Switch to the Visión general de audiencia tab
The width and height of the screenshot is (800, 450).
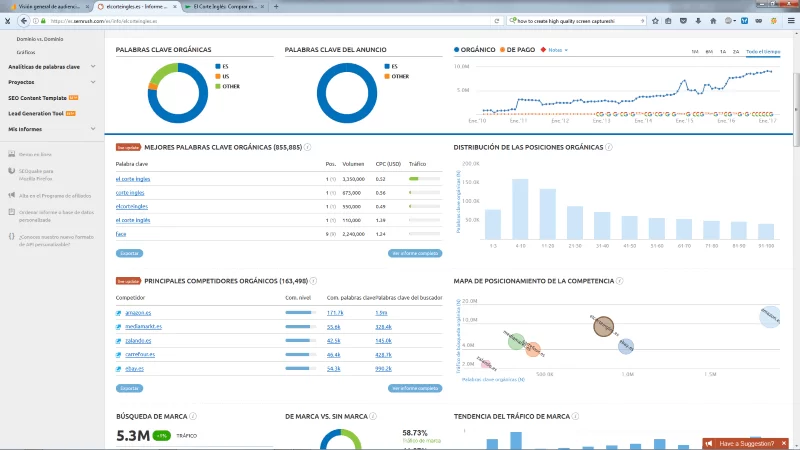(x=49, y=7)
